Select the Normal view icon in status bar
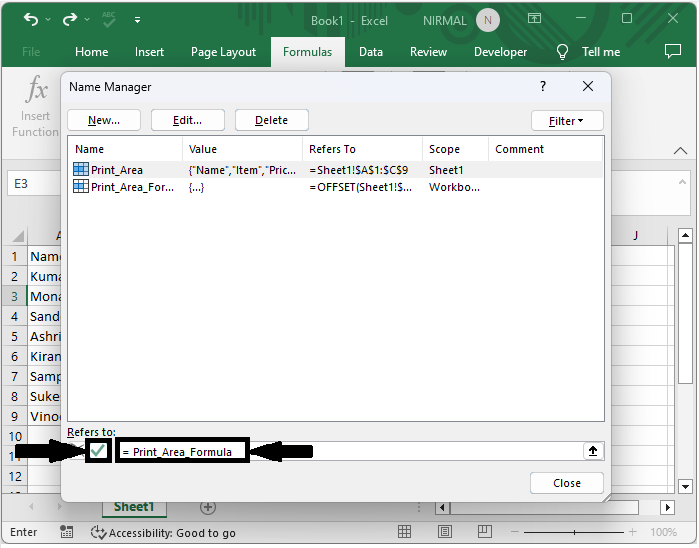This screenshot has height=548, width=699. pyautogui.click(x=405, y=532)
